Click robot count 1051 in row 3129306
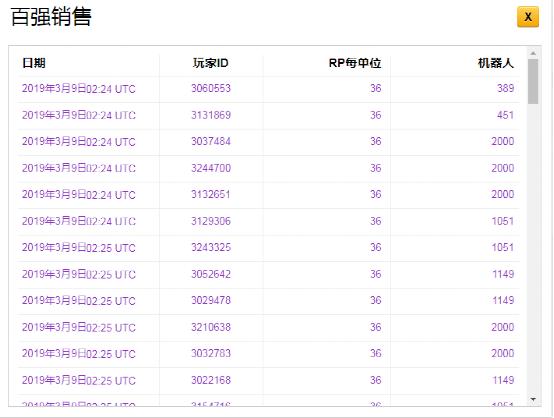 point(503,221)
